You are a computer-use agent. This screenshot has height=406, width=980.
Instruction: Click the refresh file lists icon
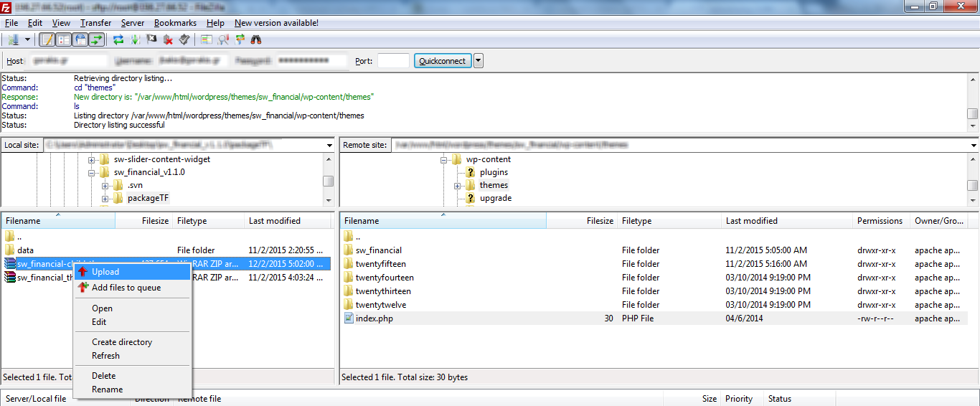(118, 39)
